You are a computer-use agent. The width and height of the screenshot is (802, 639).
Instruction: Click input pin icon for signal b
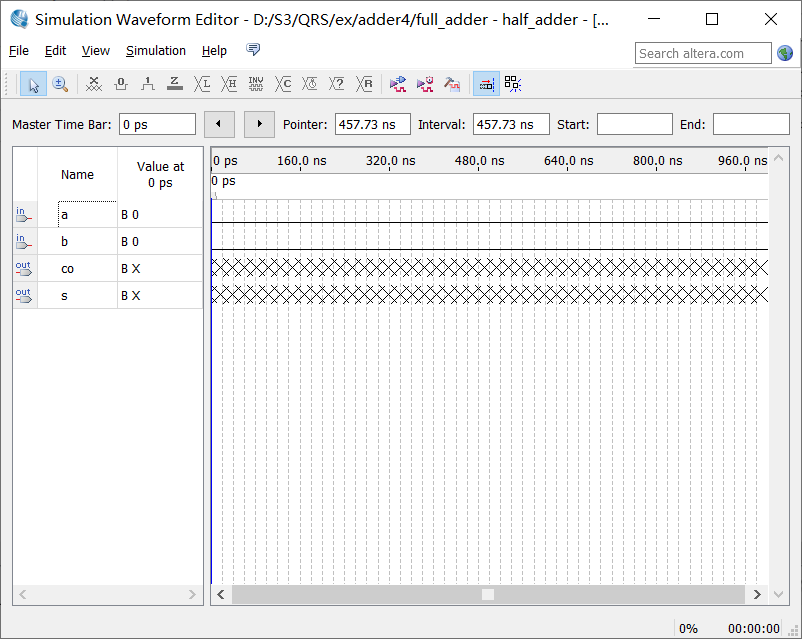point(24,242)
